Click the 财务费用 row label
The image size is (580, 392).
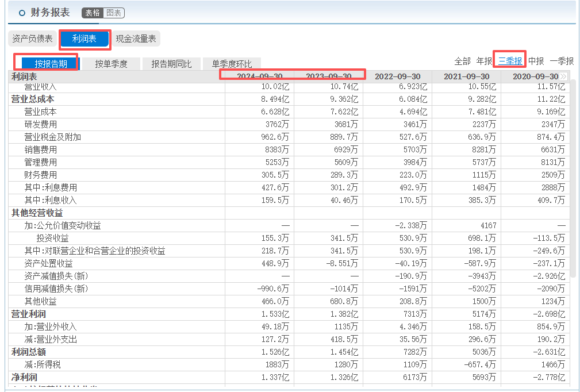click(41, 175)
